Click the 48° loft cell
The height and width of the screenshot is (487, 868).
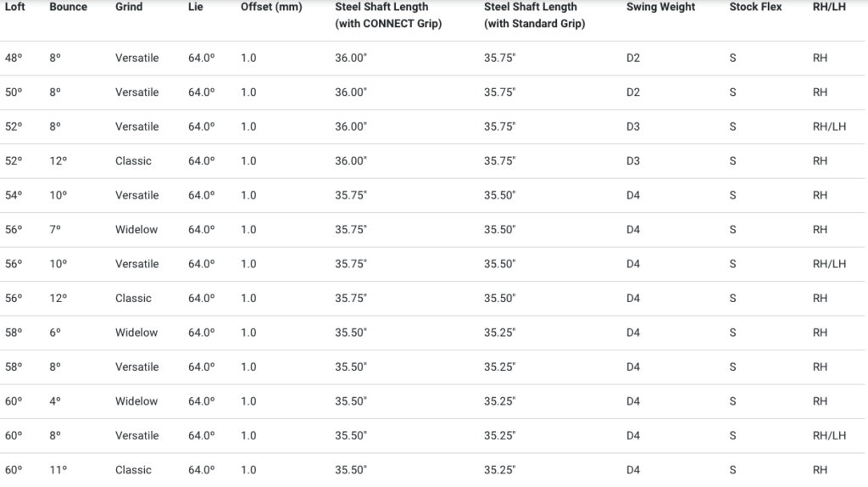tap(14, 58)
